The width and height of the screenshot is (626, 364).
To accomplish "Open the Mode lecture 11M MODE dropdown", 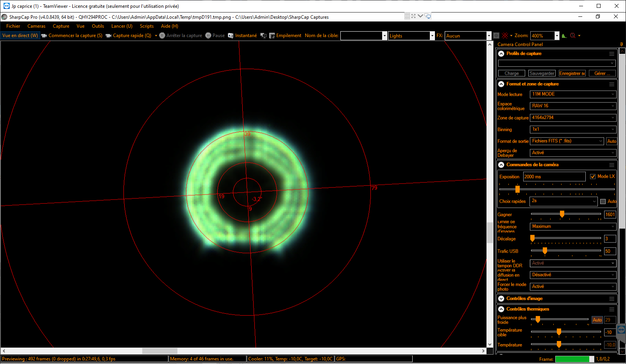I will pyautogui.click(x=573, y=94).
